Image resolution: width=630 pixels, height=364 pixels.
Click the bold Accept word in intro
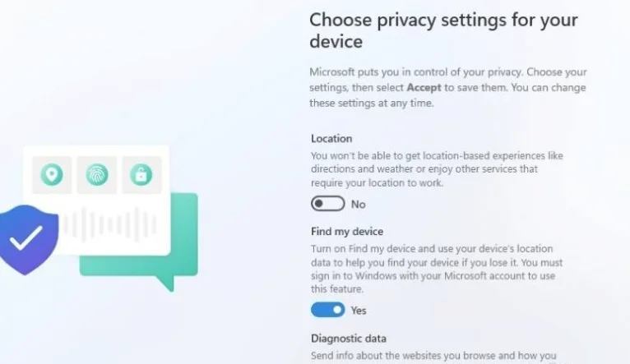424,87
